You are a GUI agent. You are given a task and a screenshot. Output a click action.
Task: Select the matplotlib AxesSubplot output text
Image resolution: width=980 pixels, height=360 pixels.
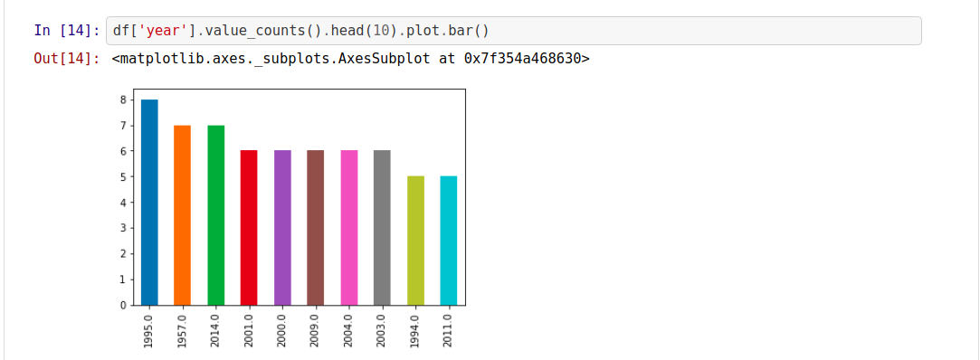click(350, 59)
